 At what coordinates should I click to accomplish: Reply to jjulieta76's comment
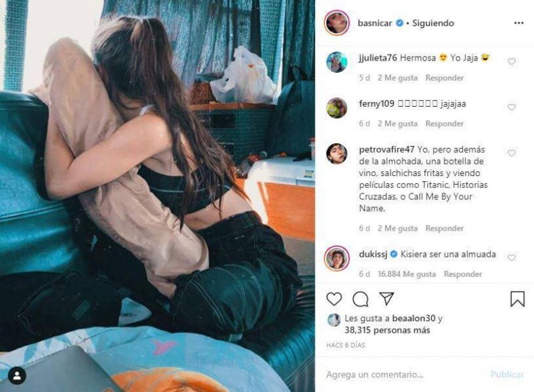445,78
